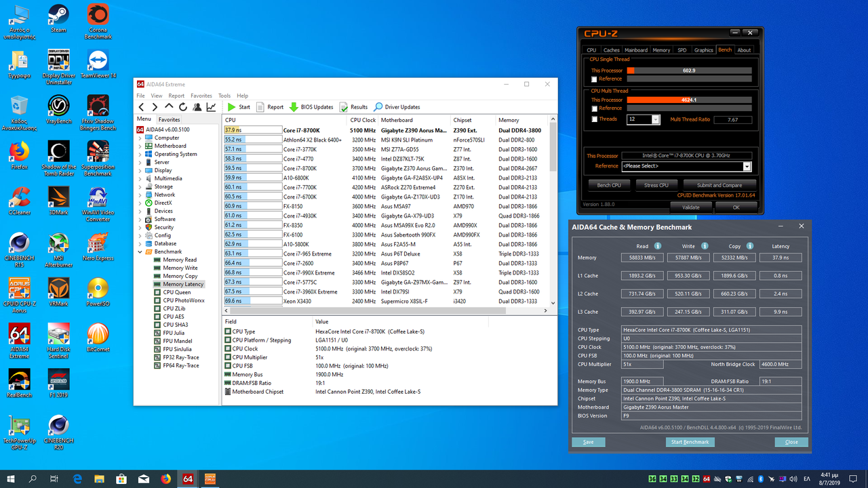Open the F1 2019 desktop shortcut
Image resolution: width=868 pixels, height=488 pixels.
click(x=58, y=383)
